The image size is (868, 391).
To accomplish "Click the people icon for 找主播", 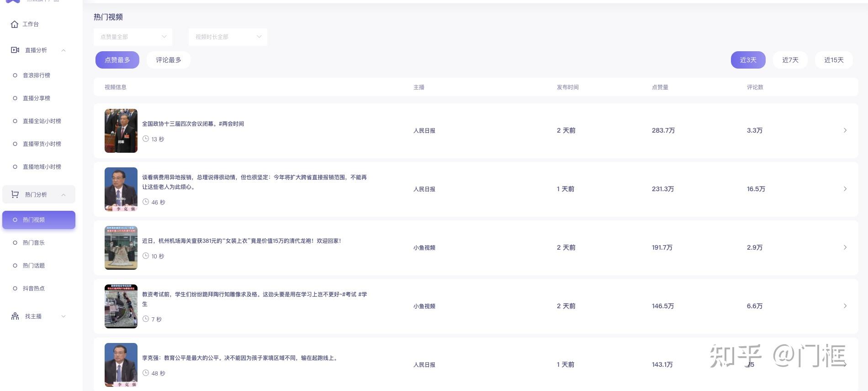I will 15,316.
